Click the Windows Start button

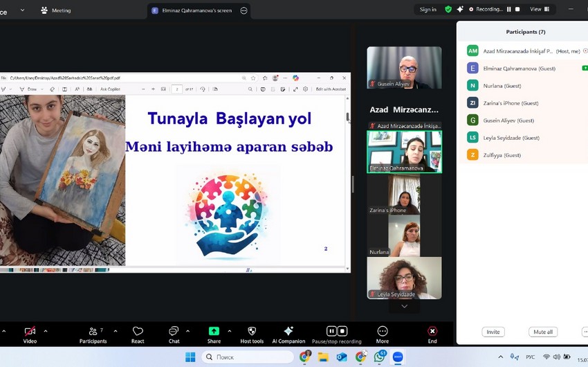(190, 357)
